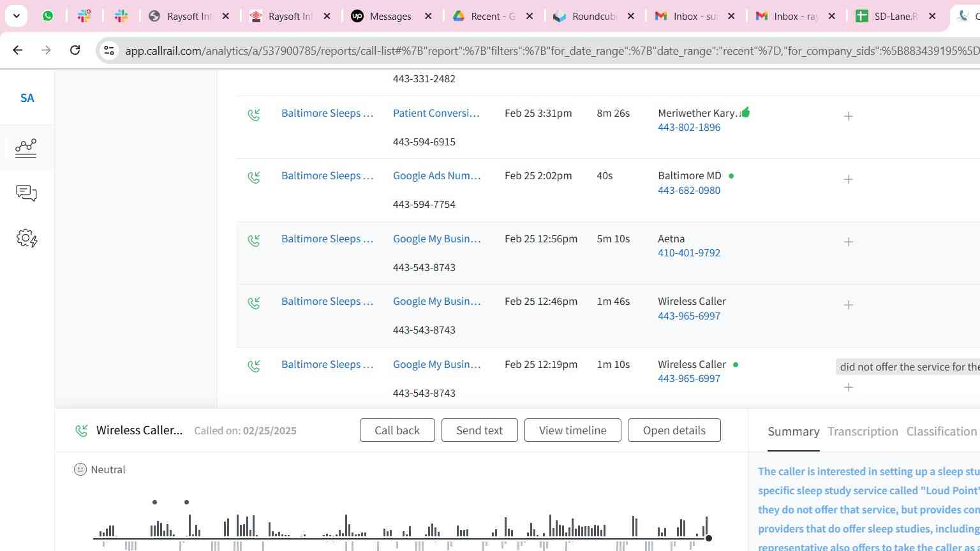The width and height of the screenshot is (980, 551).
Task: Click caller number 443-682-0980
Action: click(689, 190)
